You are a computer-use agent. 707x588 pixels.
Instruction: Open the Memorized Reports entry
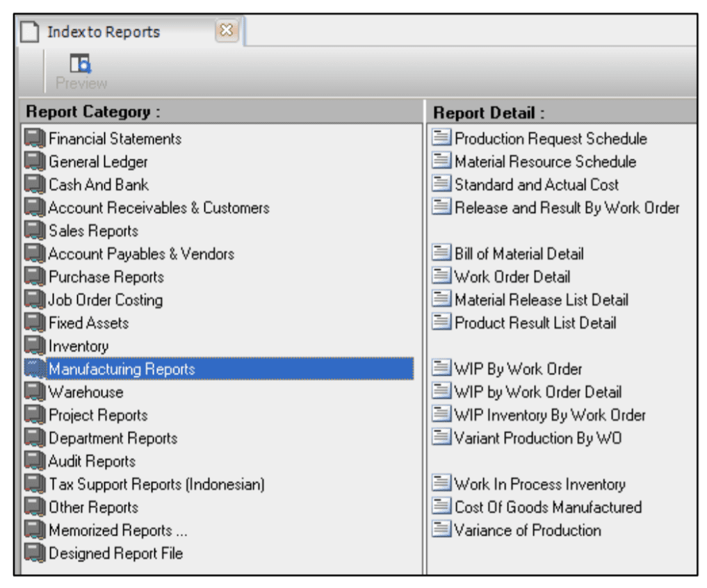pyautogui.click(x=117, y=530)
